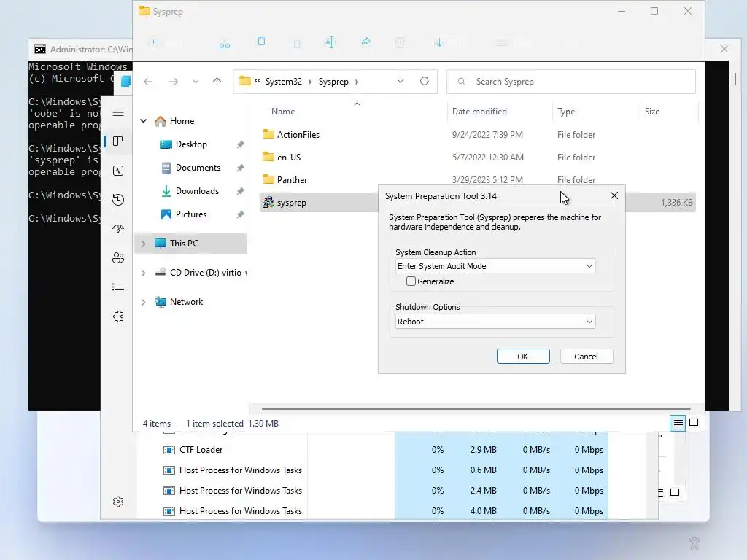Viewport: 747px width, 560px height.
Task: Select the en-US folder
Action: pos(289,157)
